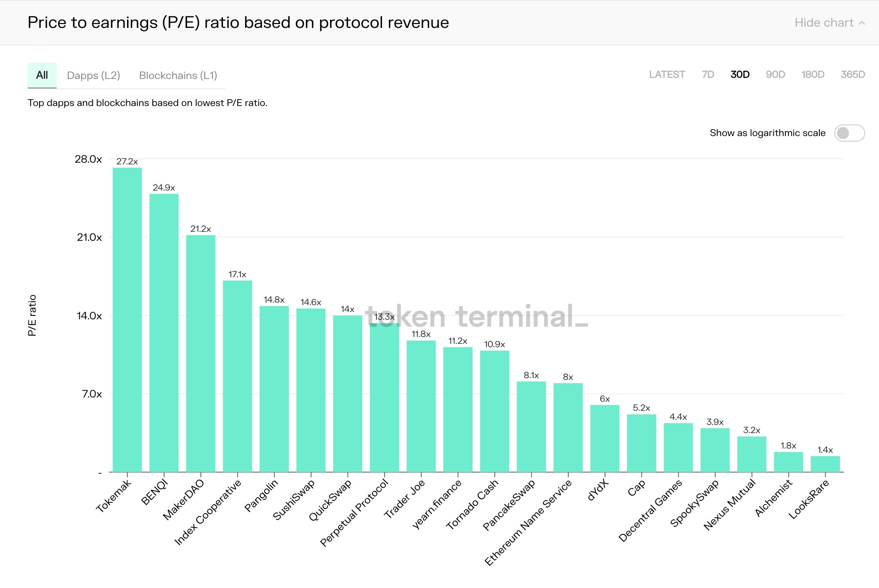The height and width of the screenshot is (588, 879).
Task: Click the 28.0x y-axis tick label
Action: (x=88, y=159)
